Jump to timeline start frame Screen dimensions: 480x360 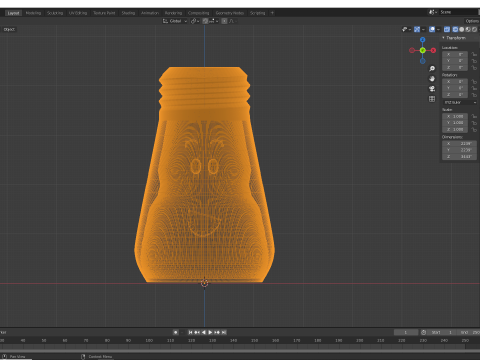[x=190, y=332]
